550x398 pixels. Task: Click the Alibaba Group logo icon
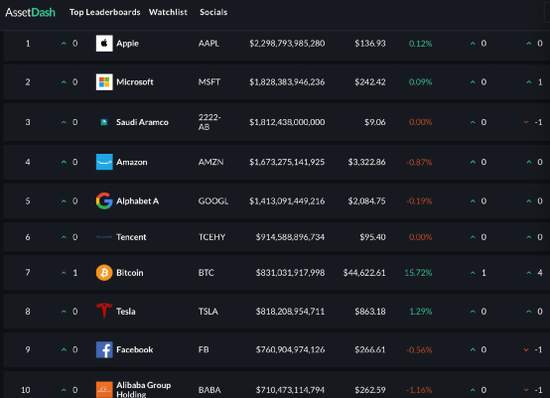point(104,390)
